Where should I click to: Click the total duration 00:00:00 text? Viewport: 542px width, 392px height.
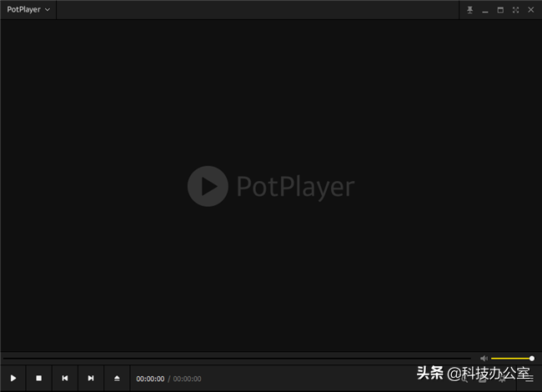point(187,379)
